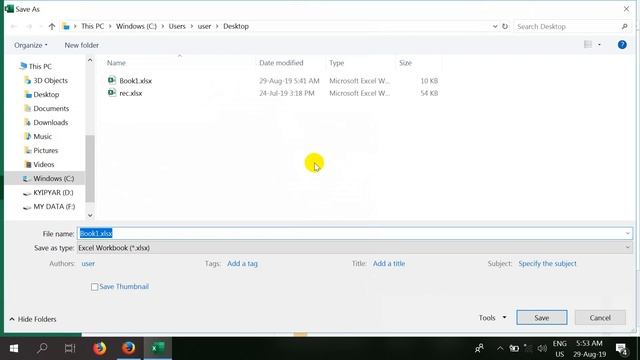The height and width of the screenshot is (360, 640).
Task: Click the navigation pane scroll-down arrow
Action: coord(90,215)
